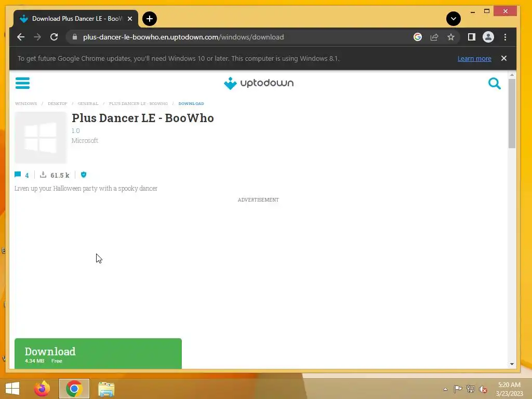This screenshot has height=399, width=532.
Task: Click the description about the Halloween party
Action: point(86,188)
